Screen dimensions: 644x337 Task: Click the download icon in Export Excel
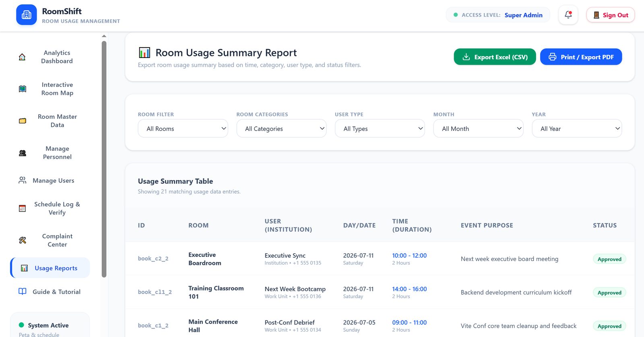tap(466, 57)
